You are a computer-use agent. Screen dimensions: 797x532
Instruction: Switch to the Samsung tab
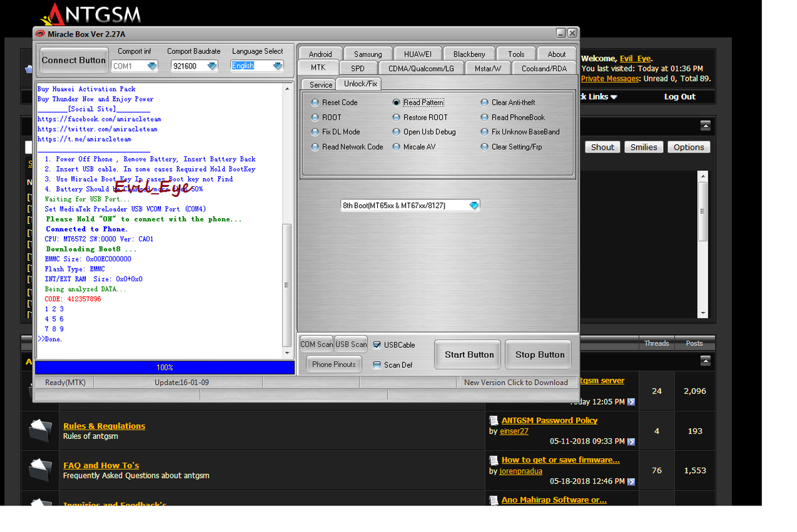tap(368, 54)
